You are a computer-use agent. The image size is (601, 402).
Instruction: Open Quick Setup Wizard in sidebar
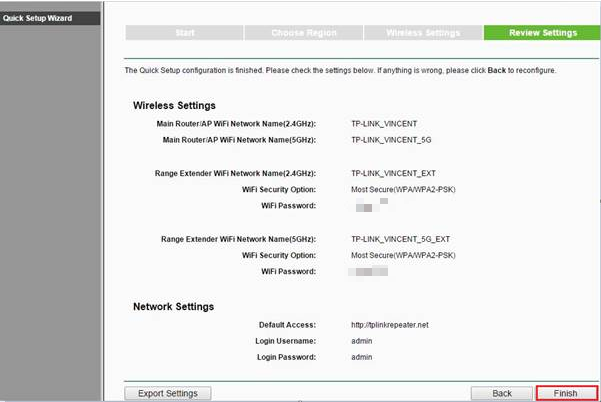pos(37,19)
